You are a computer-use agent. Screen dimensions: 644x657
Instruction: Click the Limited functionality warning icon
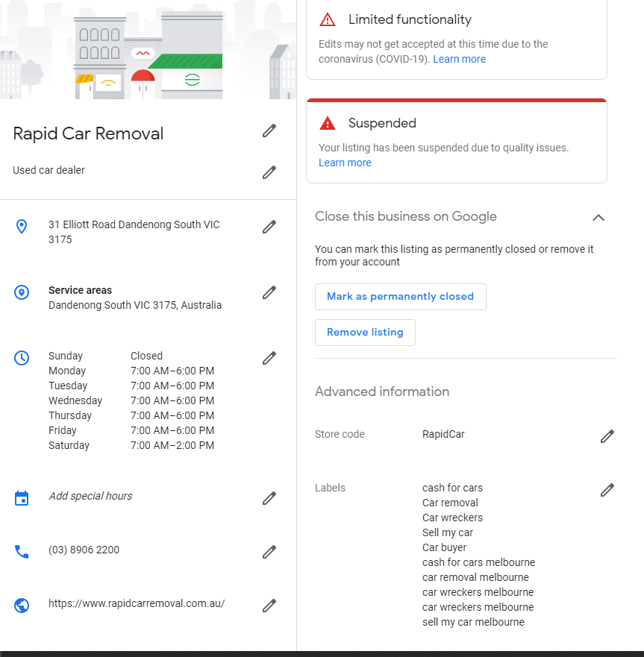tap(328, 19)
